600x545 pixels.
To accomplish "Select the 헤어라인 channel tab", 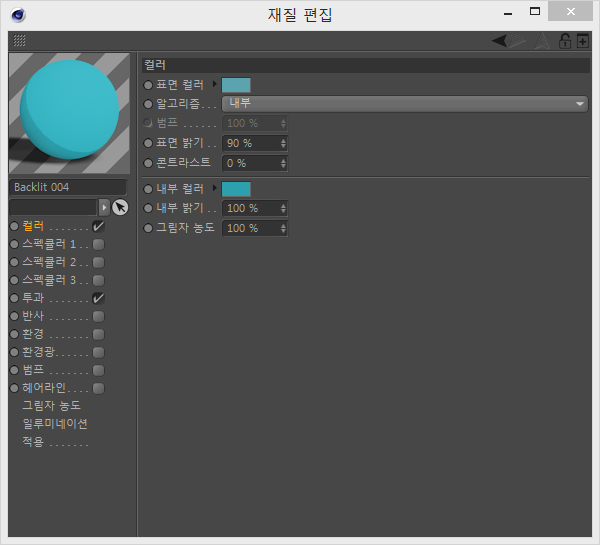I will pos(44,388).
